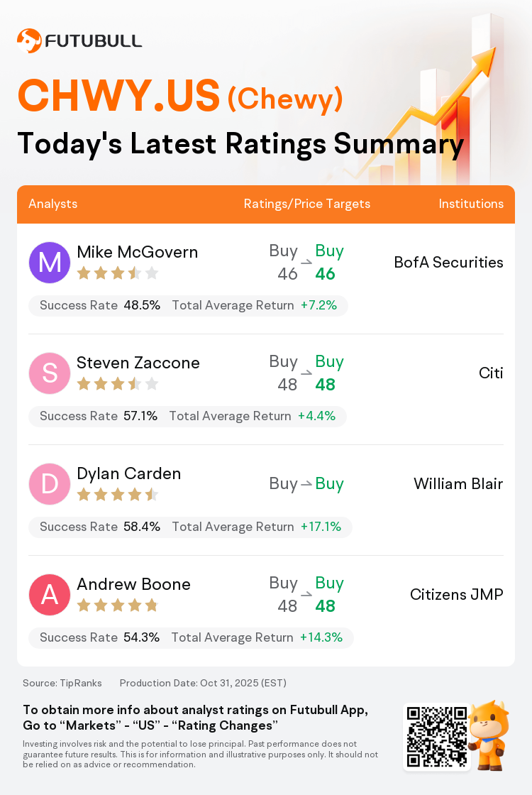Screen dimensions: 532x795
Task: Click Mike McGovern's purple M avatar
Action: coord(50,263)
